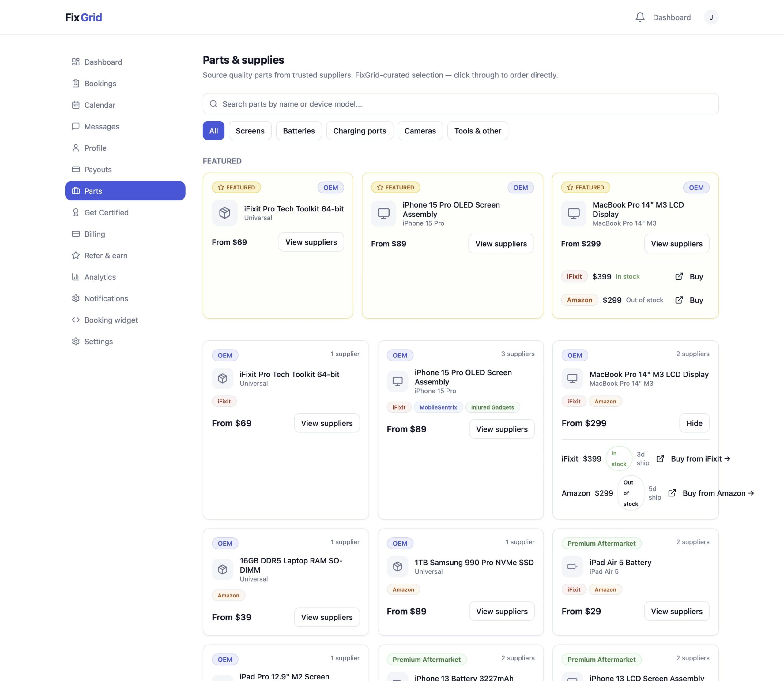784x681 pixels.
Task: View suppliers for featured iPhone 15 Pro OLED
Action: click(x=501, y=244)
